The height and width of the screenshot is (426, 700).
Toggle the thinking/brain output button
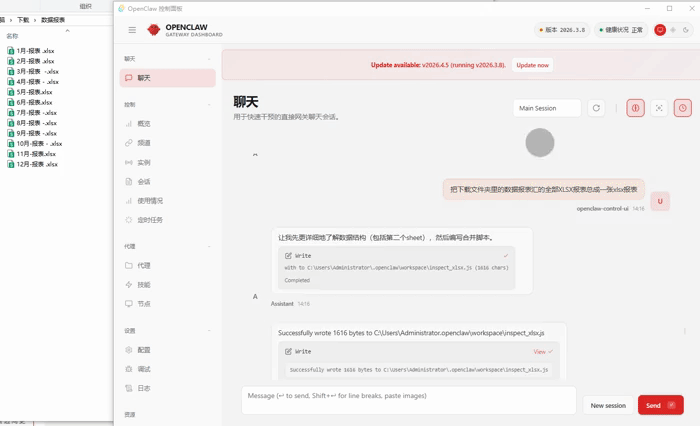[635, 108]
